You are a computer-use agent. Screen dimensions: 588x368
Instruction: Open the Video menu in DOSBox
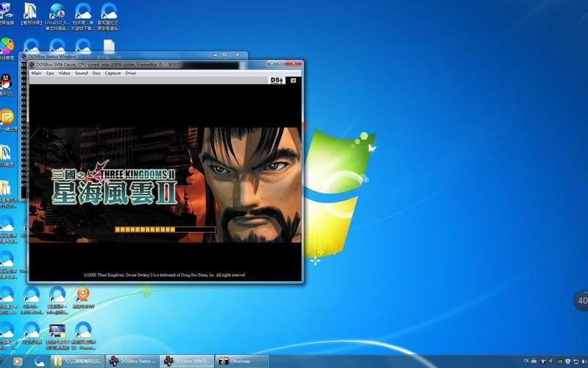point(65,73)
